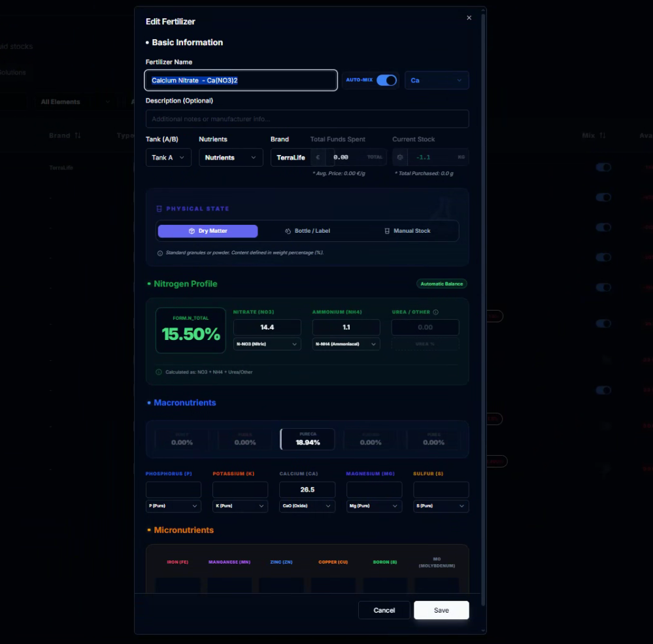Sort by Brand column in background table
The height and width of the screenshot is (644, 653).
[65, 135]
